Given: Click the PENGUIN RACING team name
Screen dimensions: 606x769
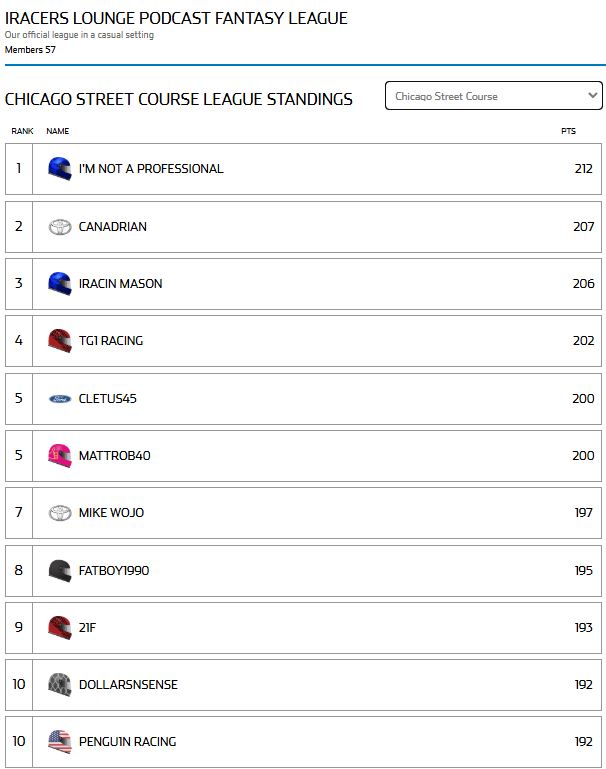Looking at the screenshot, I should (127, 742).
